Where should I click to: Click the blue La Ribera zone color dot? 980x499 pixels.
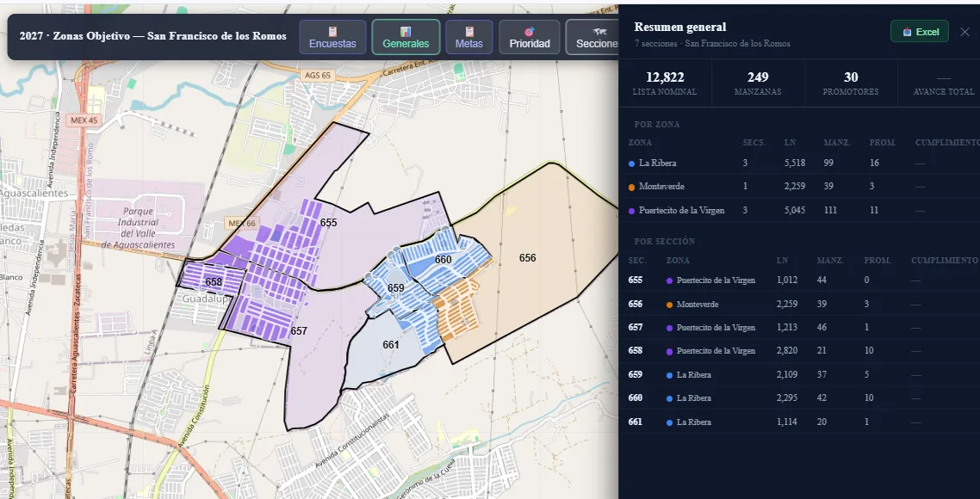pyautogui.click(x=632, y=163)
